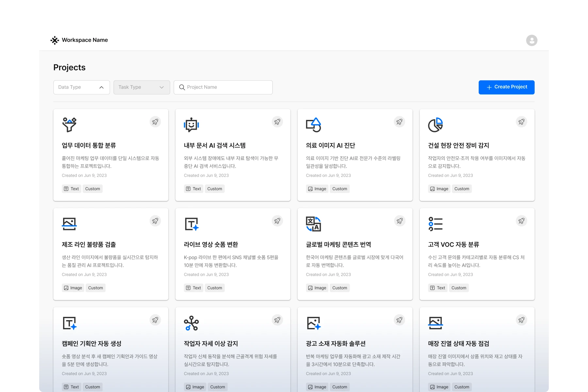Click Text tag on 고객 VOC 자동 분류 card
This screenshot has width=588, height=392.
click(x=438, y=288)
